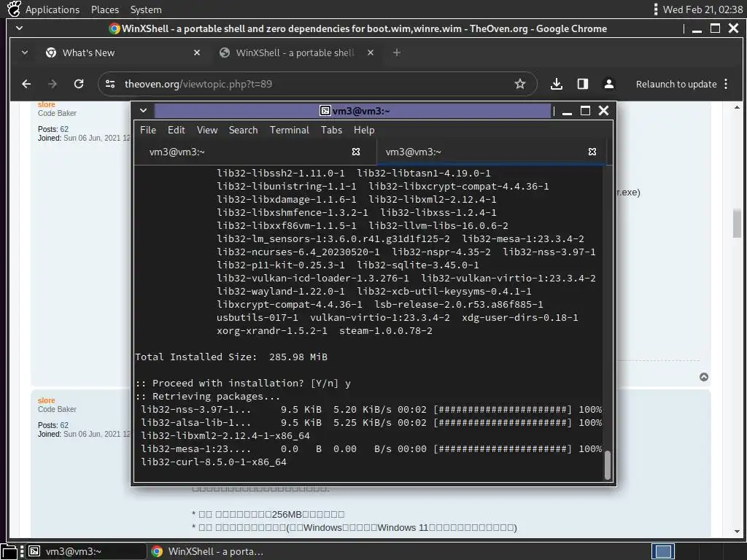Close first vm3@vm3 terminal tab
The height and width of the screenshot is (560, 747).
coord(356,152)
